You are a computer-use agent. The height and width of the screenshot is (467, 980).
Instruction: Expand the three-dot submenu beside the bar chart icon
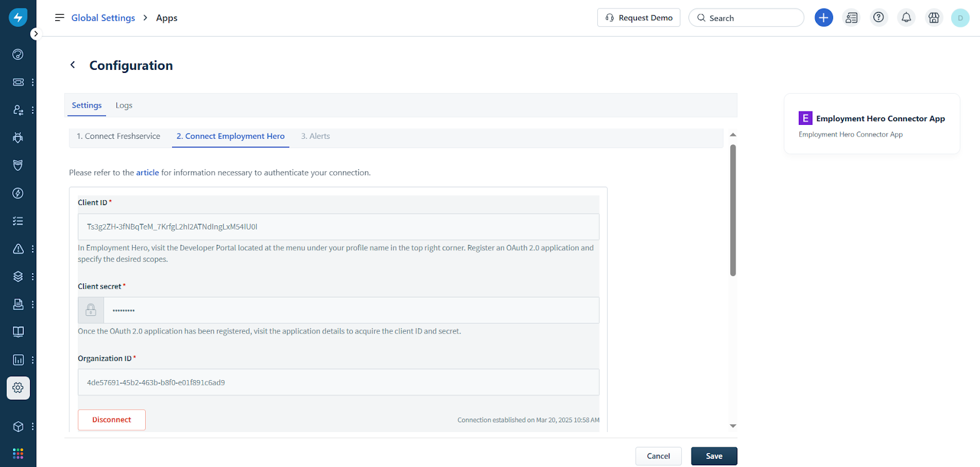tap(32, 360)
